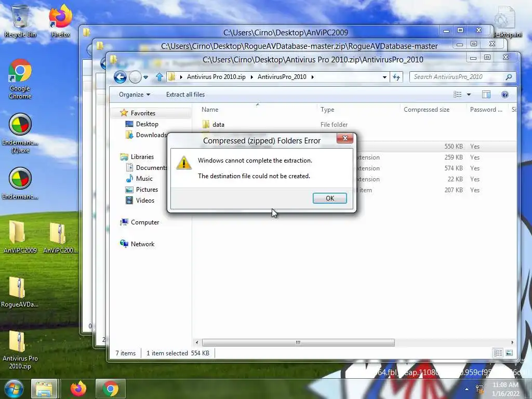Click the search magnifier icon

(509, 77)
